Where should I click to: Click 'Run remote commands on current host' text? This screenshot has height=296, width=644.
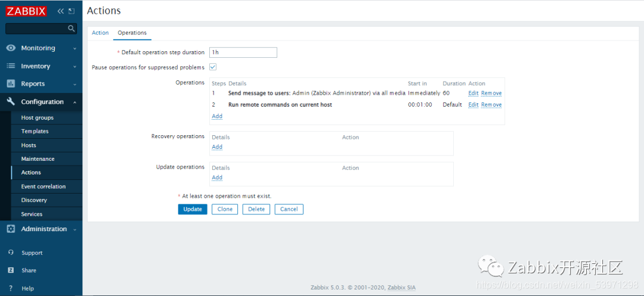pos(280,105)
